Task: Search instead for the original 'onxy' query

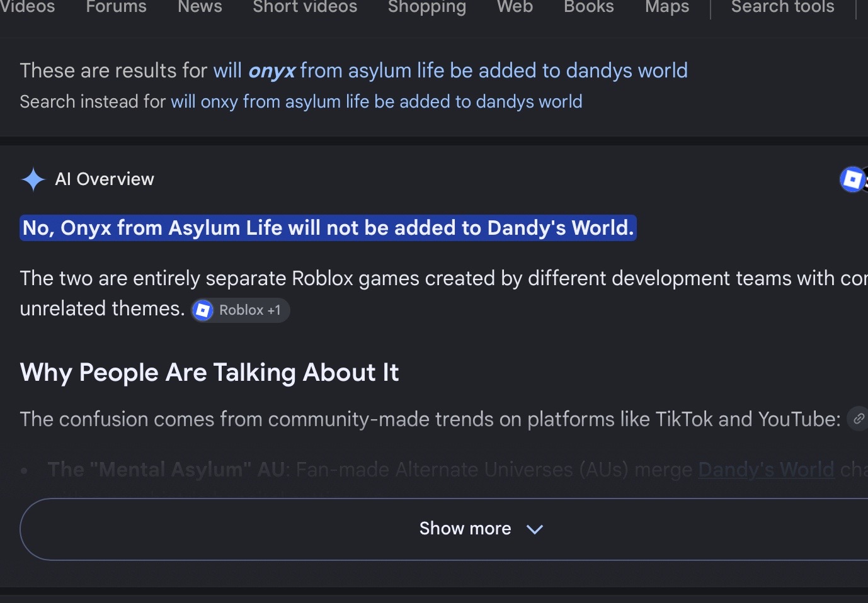Action: pos(376,101)
